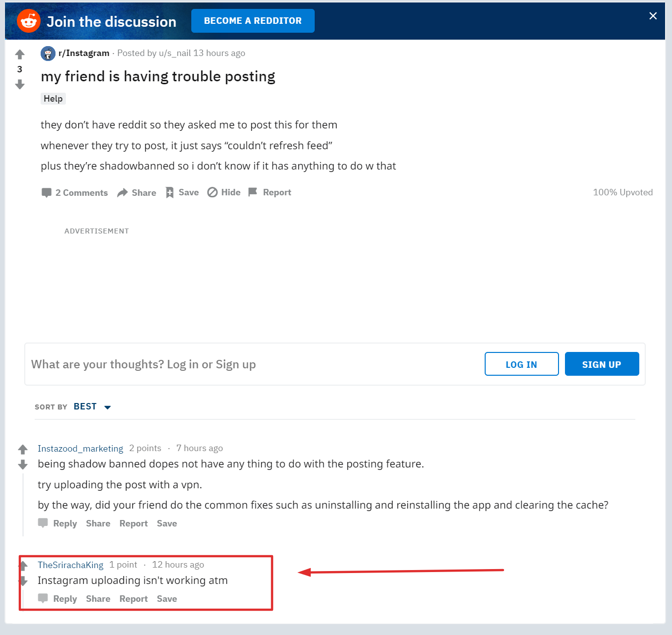Click the text 'Instagram uploading isn't working atm'

pos(133,580)
